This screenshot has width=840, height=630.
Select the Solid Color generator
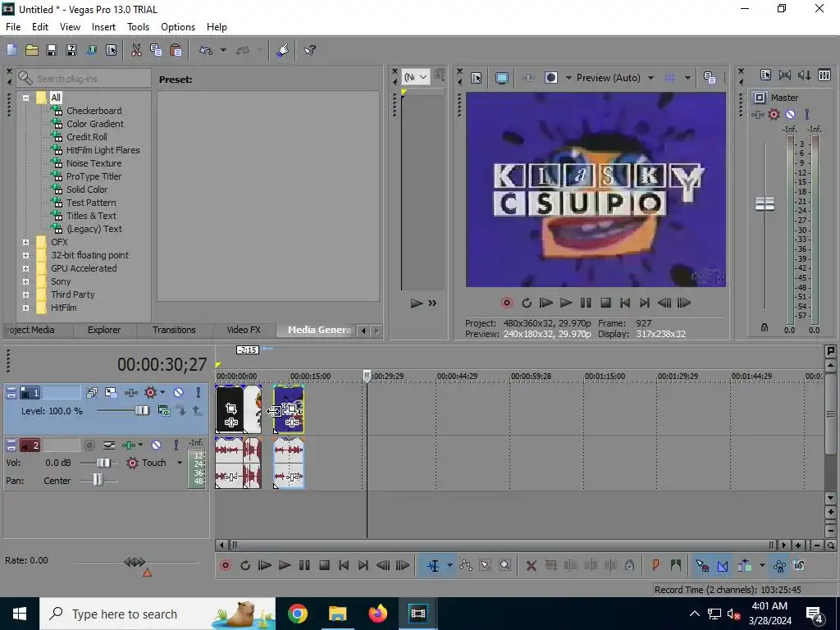click(x=87, y=189)
